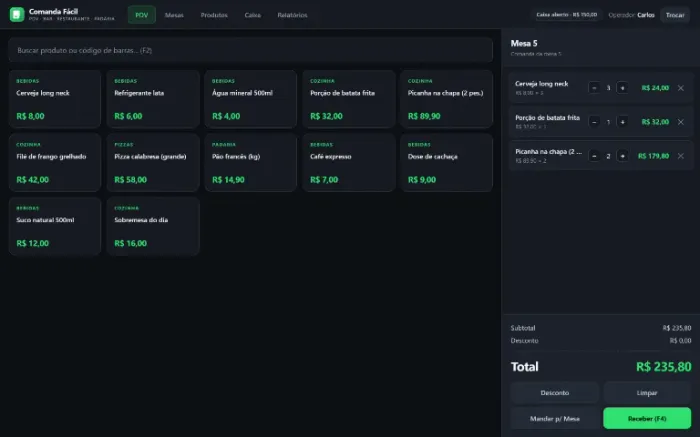This screenshot has width=700, height=437.
Task: Click the Desconto button
Action: click(x=554, y=393)
